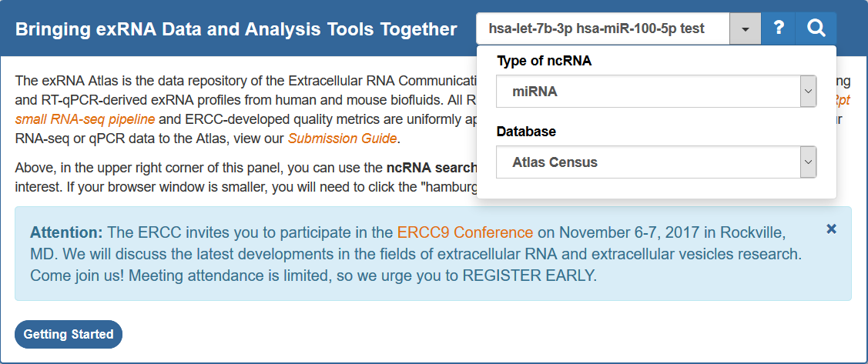
Task: Click the "Bringing exRNA Data" panel heading
Action: click(236, 29)
